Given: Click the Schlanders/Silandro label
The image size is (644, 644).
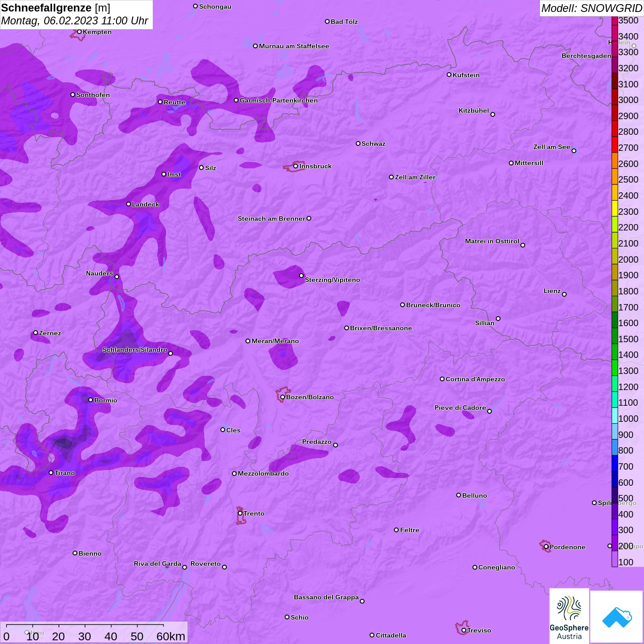Looking at the screenshot, I should [x=135, y=350].
